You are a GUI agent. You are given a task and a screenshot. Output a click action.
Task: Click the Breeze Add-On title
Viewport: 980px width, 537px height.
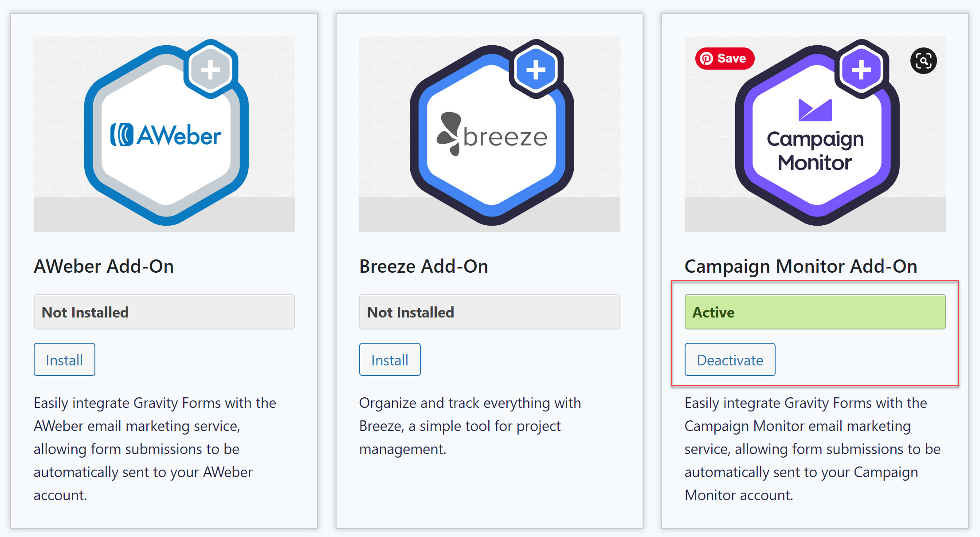423,266
